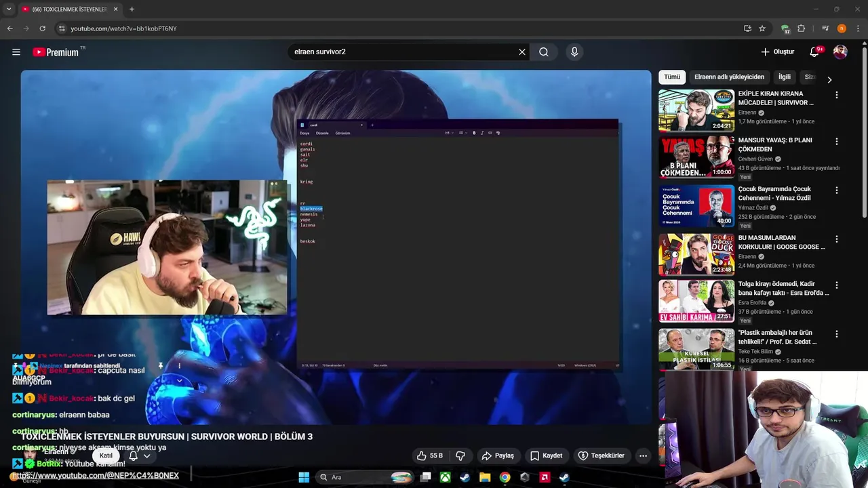Select the Tümü filter chip

point(672,77)
